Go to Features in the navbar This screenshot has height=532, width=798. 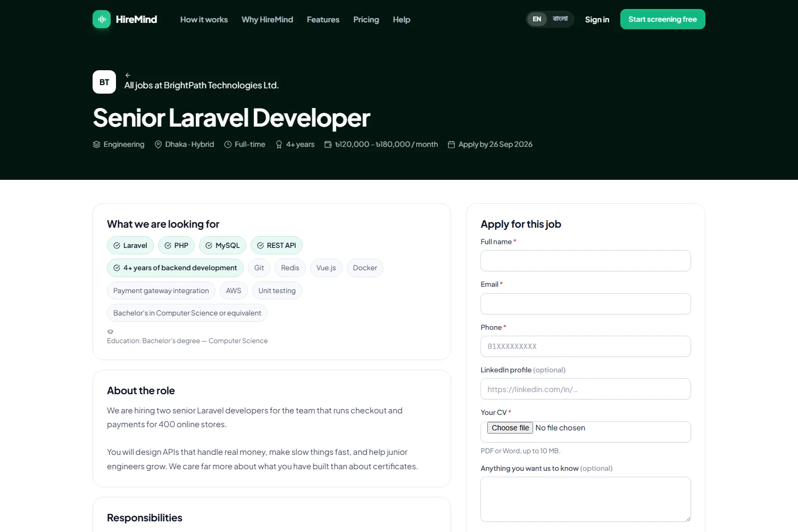[323, 20]
